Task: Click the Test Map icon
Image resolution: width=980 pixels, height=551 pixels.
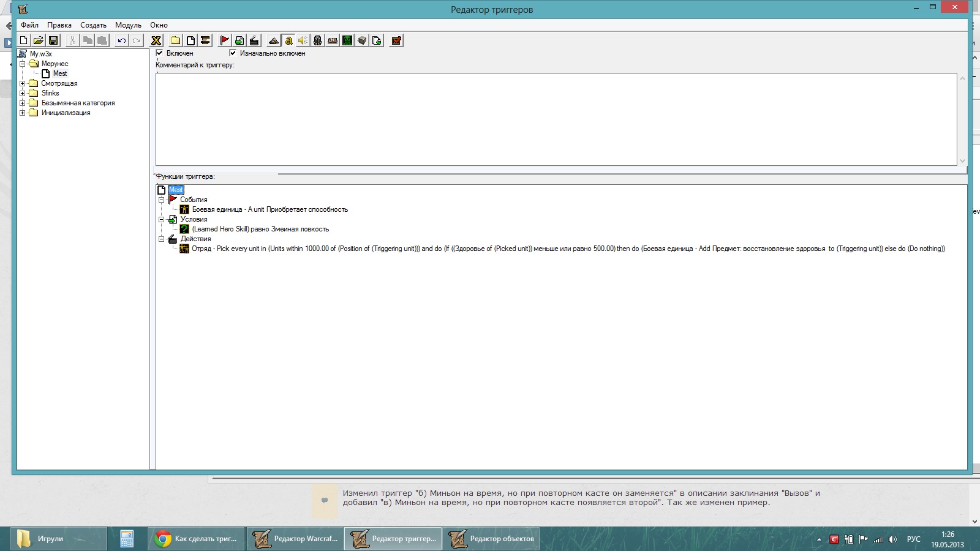Action: (396, 40)
